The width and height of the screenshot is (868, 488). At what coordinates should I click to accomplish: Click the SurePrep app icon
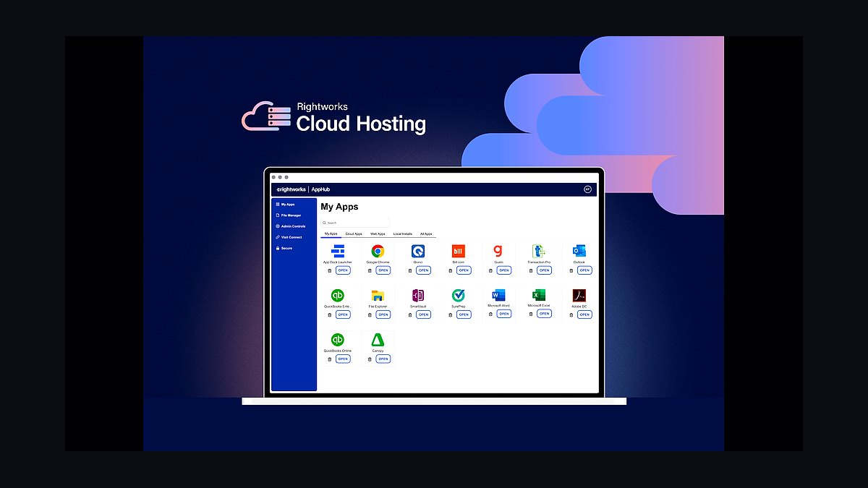(459, 295)
